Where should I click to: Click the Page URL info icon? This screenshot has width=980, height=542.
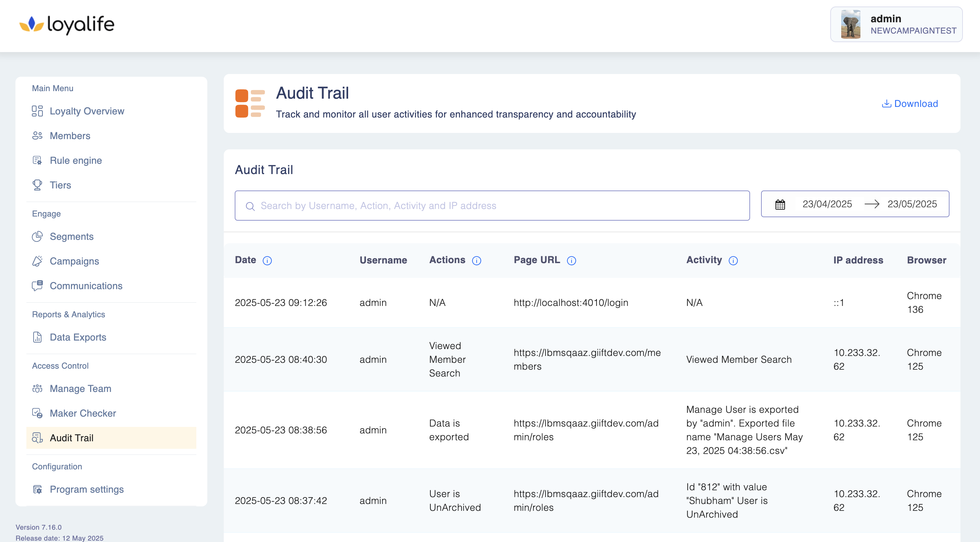[x=571, y=260]
